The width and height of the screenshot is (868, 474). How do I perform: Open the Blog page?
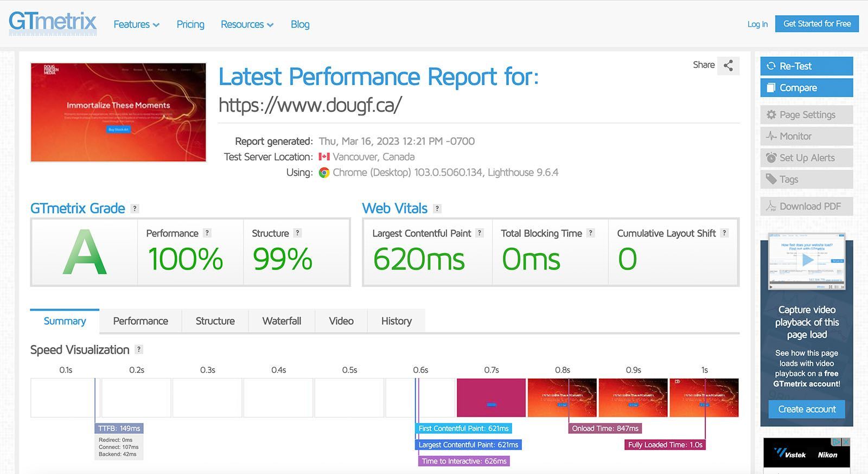click(300, 24)
